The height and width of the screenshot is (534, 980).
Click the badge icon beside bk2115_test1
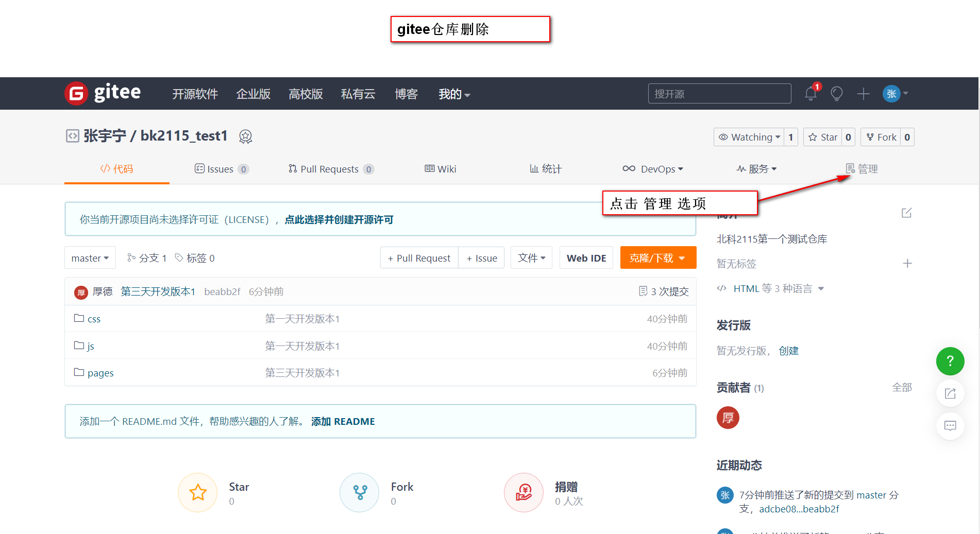point(245,136)
